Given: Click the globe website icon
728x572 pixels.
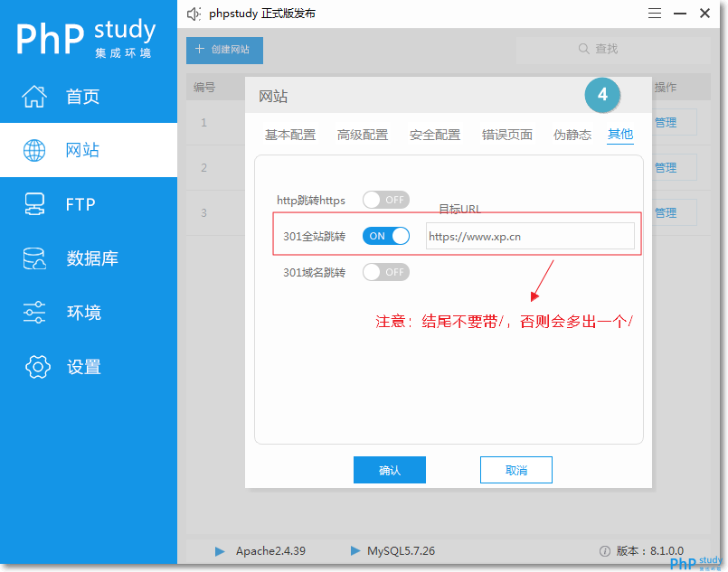Looking at the screenshot, I should point(34,150).
